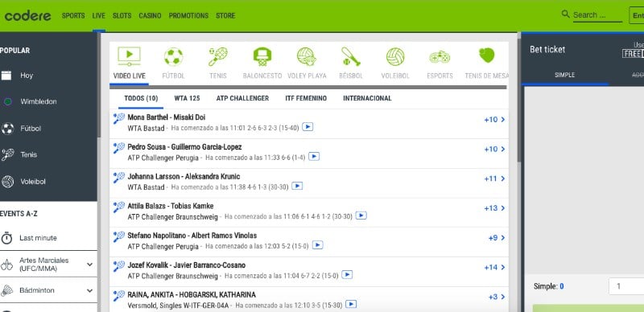Screen dimensions: 644x312
Task: Select the Tenis de Mesa icon
Action: pyautogui.click(x=487, y=55)
